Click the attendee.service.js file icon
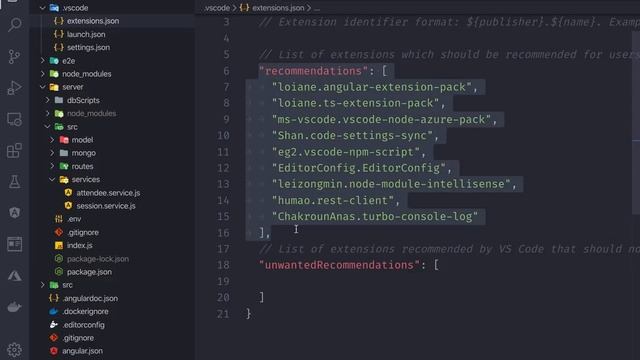The height and width of the screenshot is (360, 640). (68, 193)
